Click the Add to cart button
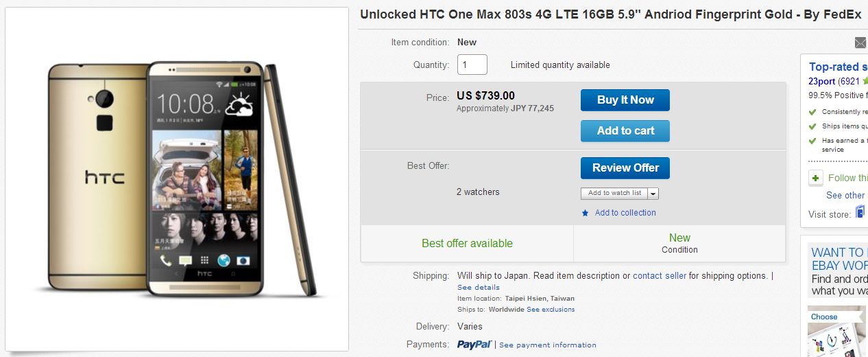The image size is (868, 357). pos(625,130)
